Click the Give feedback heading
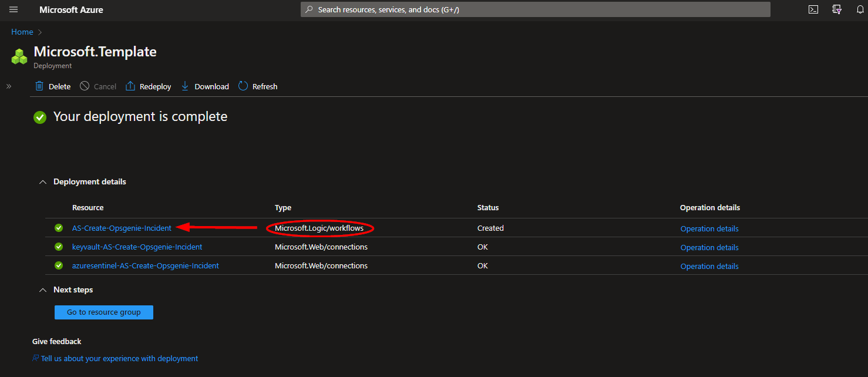The height and width of the screenshot is (377, 868). [x=57, y=342]
